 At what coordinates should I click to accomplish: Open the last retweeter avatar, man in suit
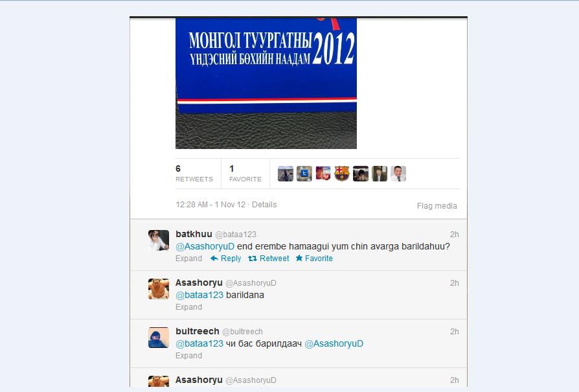click(398, 174)
